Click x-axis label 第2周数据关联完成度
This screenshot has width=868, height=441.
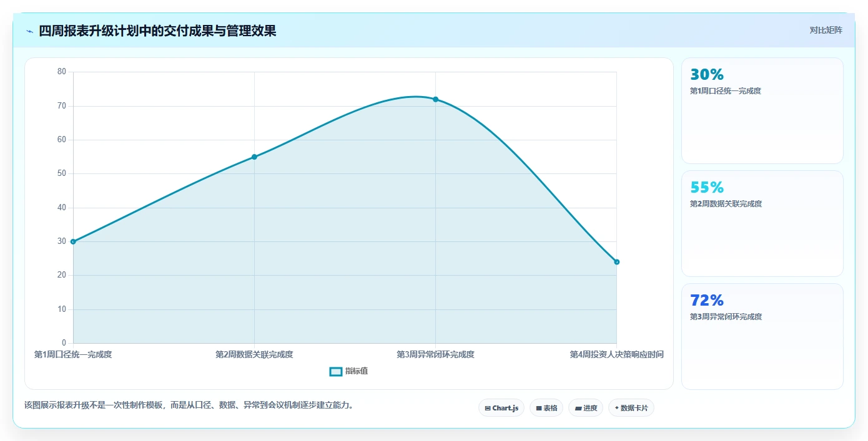[x=254, y=354]
